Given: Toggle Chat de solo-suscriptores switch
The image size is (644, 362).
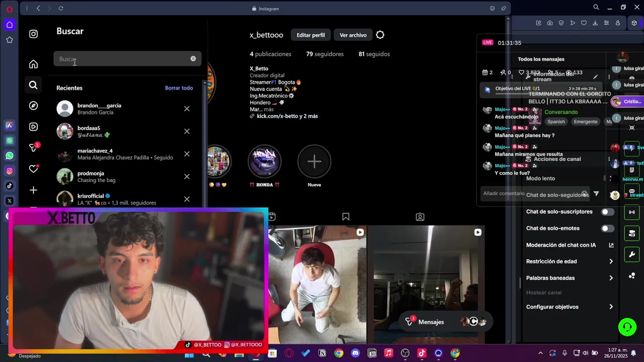Looking at the screenshot, I should click(608, 212).
